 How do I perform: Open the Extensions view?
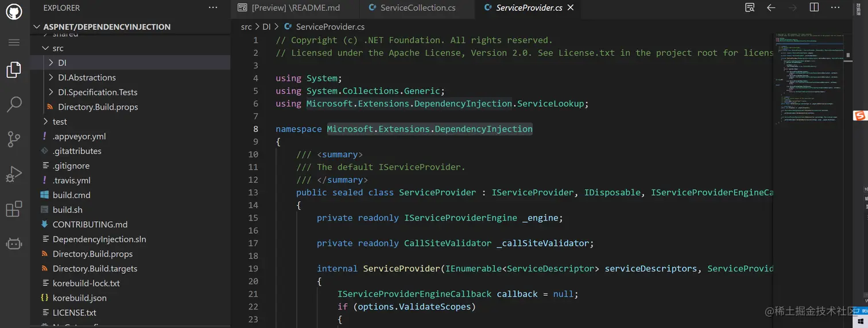(14, 209)
